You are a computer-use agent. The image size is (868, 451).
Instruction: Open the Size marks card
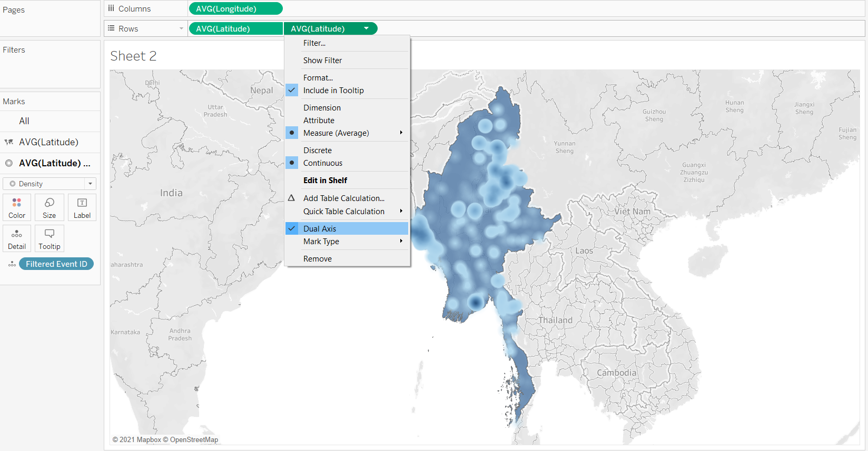pos(50,207)
